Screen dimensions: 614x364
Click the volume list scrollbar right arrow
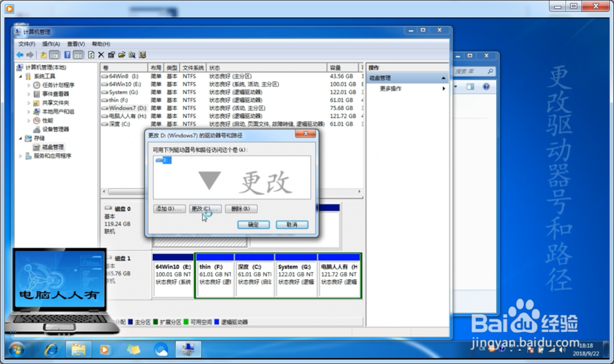pyautogui.click(x=359, y=192)
